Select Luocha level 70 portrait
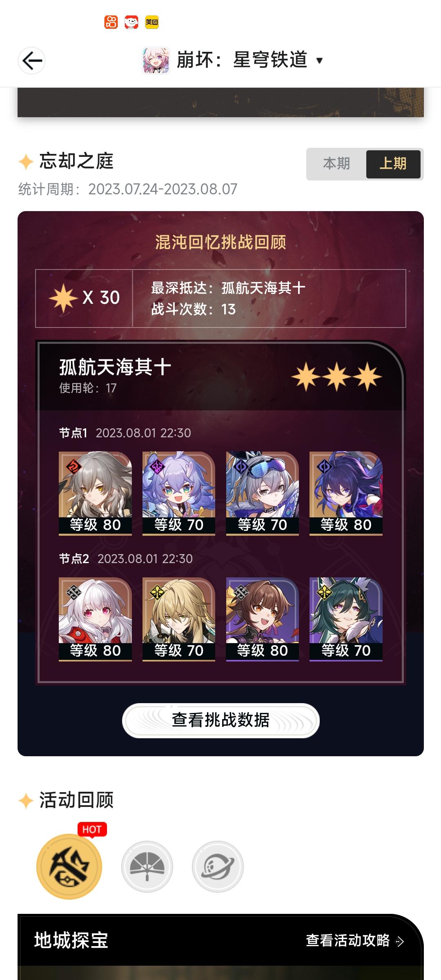This screenshot has height=980, width=441. (179, 619)
